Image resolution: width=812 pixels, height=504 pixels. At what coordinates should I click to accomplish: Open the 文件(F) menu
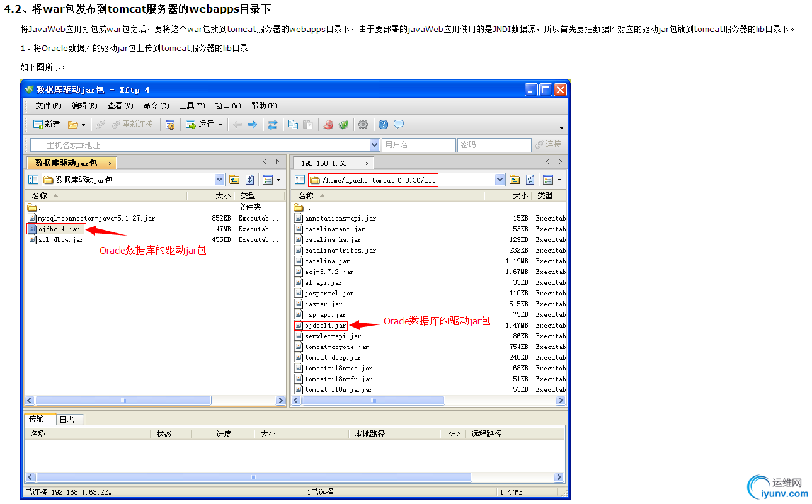49,106
